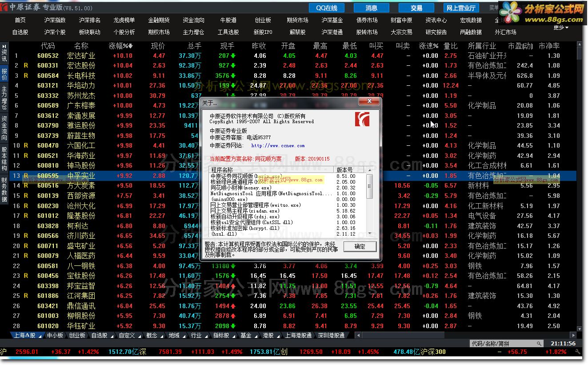
Task: Click the 消息 button
Action: (x=372, y=8)
